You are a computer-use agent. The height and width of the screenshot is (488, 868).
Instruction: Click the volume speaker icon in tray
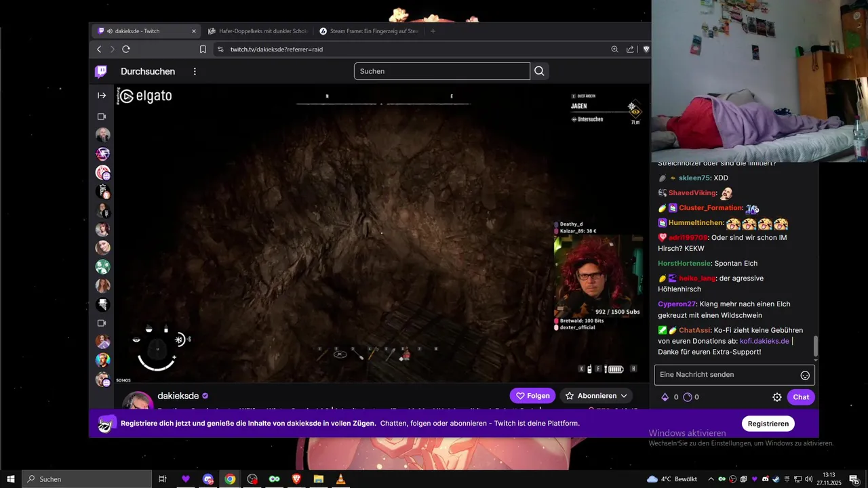tap(808, 479)
